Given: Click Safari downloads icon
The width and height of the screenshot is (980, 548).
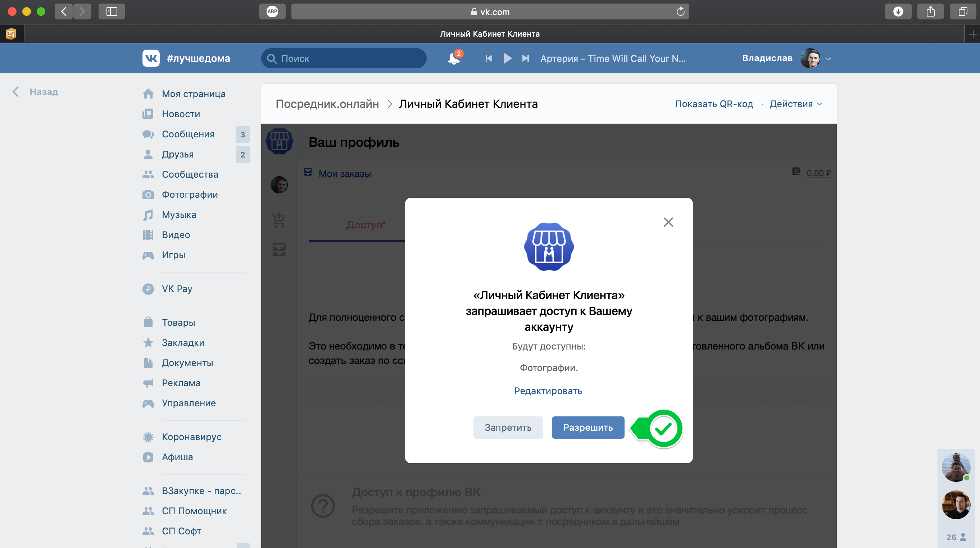Looking at the screenshot, I should tap(898, 12).
